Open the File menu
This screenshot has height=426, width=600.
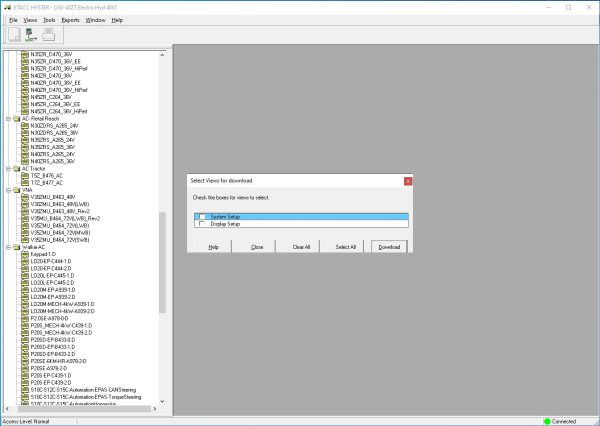click(x=13, y=20)
